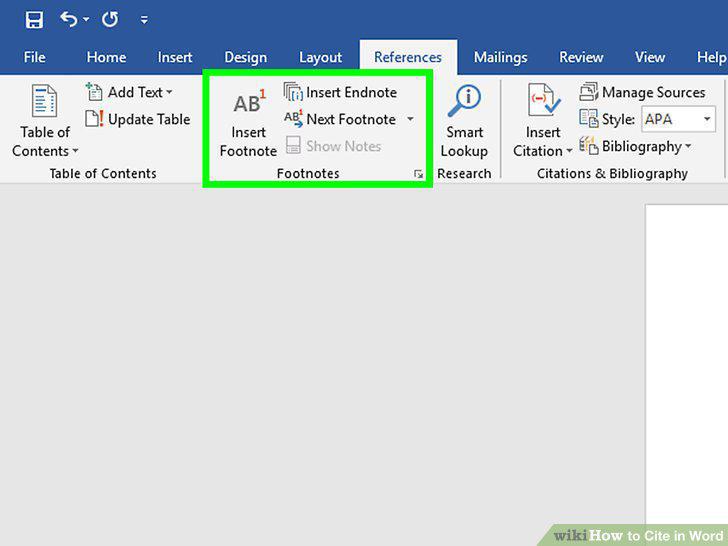This screenshot has height=546, width=728.
Task: Click the Update Table label
Action: click(x=149, y=119)
